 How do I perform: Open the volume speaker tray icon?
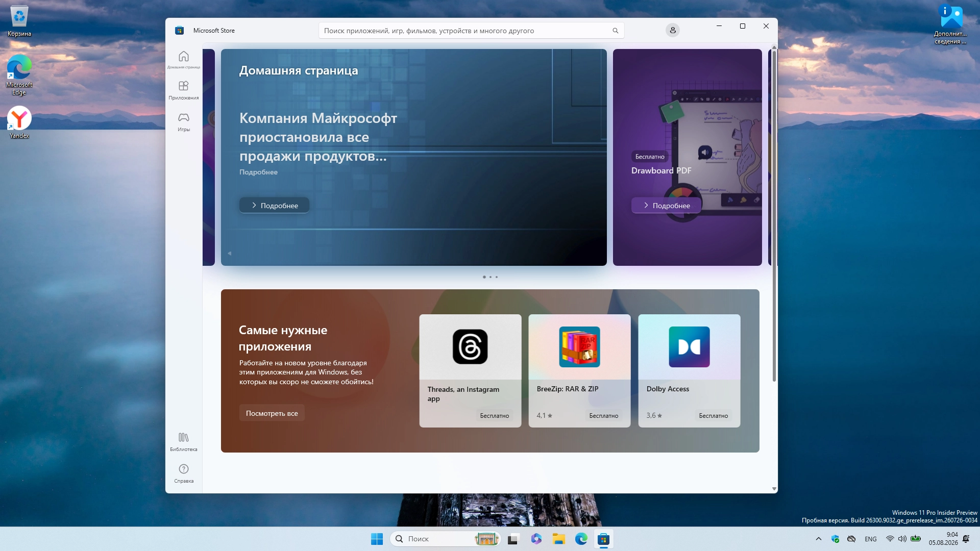pos(902,539)
